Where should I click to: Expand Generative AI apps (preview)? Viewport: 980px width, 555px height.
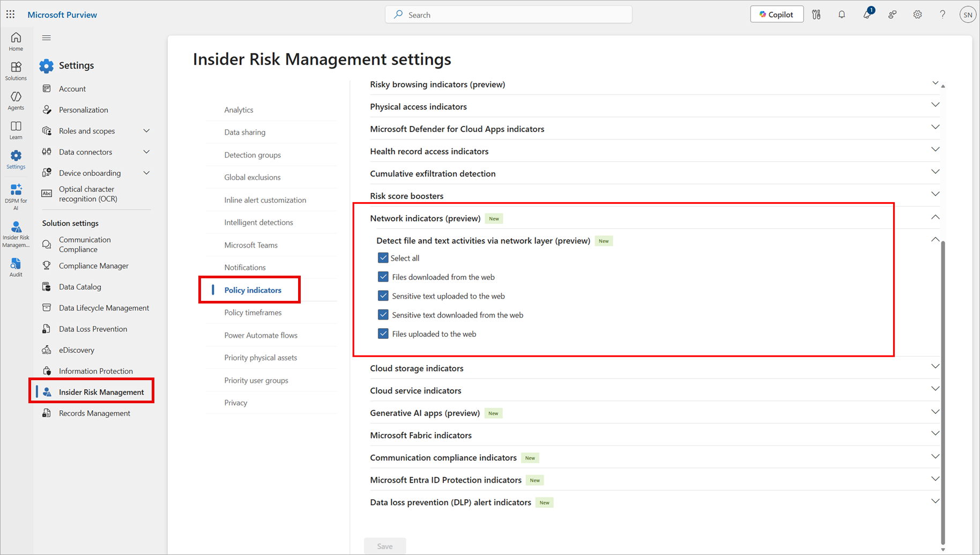935,411
